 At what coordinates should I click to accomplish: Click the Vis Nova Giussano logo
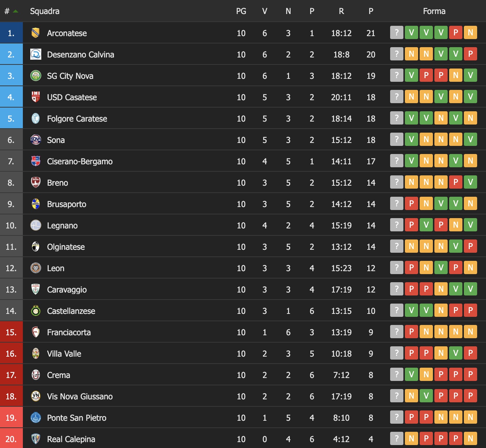[x=35, y=396]
